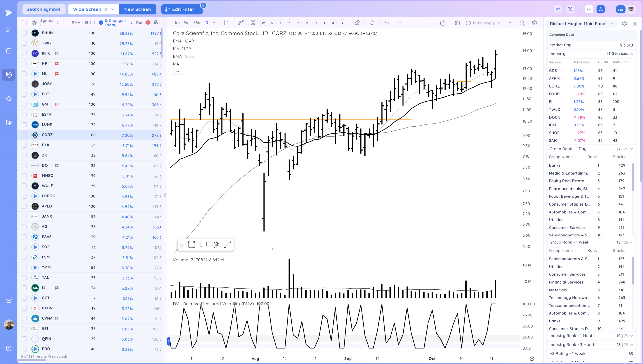Screen dimensions: 643x364
Task: Open the Wide Screen dropdown arrow
Action: 113,9
